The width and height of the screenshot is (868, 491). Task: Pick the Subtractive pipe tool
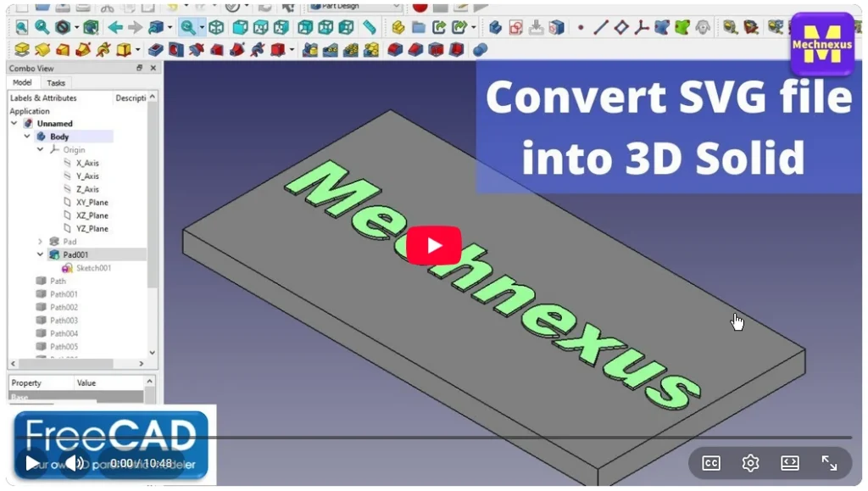[x=237, y=50]
